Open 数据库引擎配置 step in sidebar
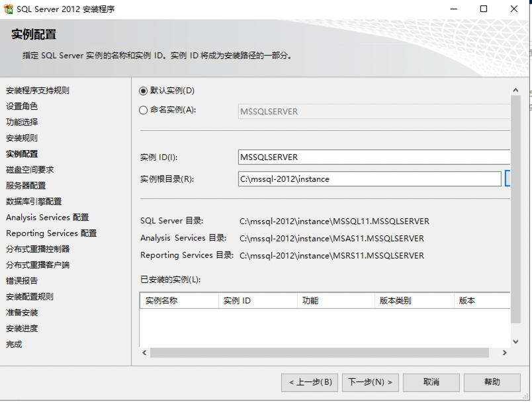532x404 pixels. 34,202
